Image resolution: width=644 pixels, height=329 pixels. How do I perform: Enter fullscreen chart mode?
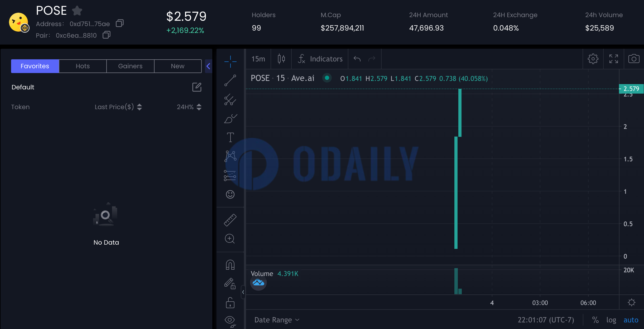pyautogui.click(x=614, y=59)
